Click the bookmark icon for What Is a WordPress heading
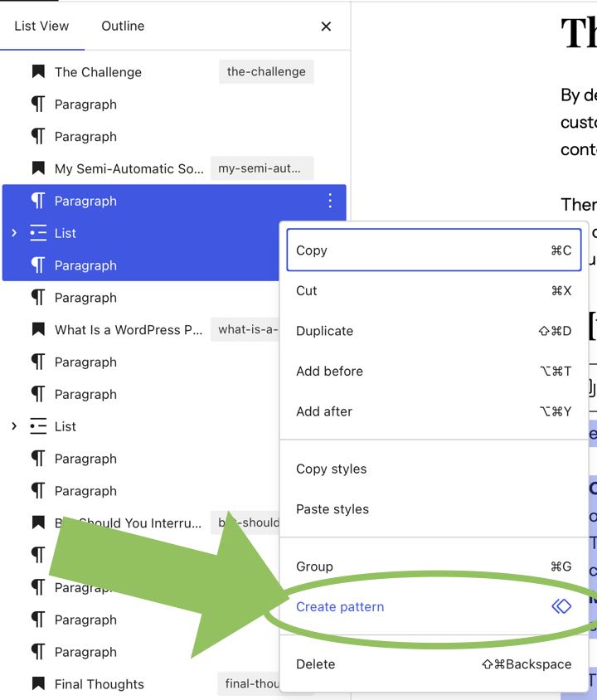The height and width of the screenshot is (700, 597). point(38,329)
